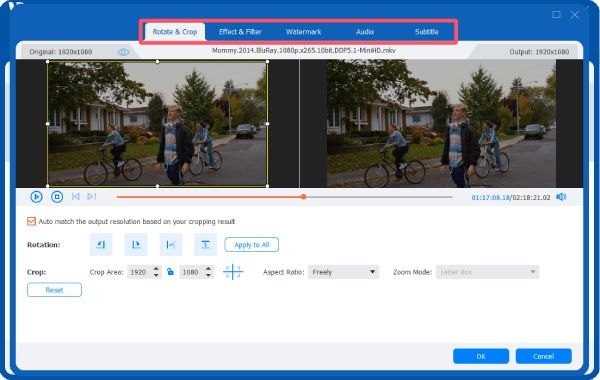Click the crop height 1080 field

click(x=192, y=272)
